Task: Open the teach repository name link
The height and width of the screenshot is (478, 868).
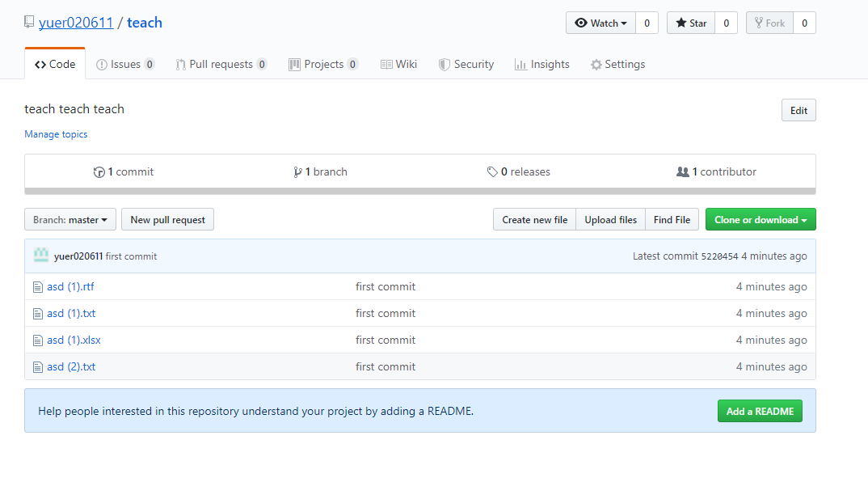Action: point(145,23)
